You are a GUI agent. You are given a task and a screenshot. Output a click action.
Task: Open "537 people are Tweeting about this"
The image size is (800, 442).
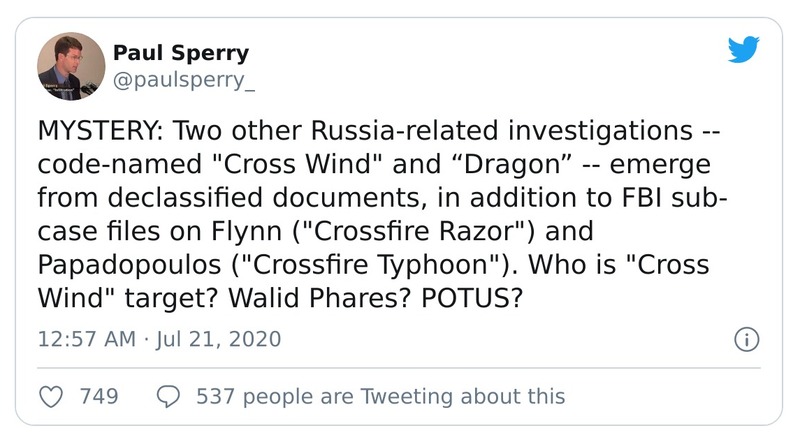tap(380, 396)
